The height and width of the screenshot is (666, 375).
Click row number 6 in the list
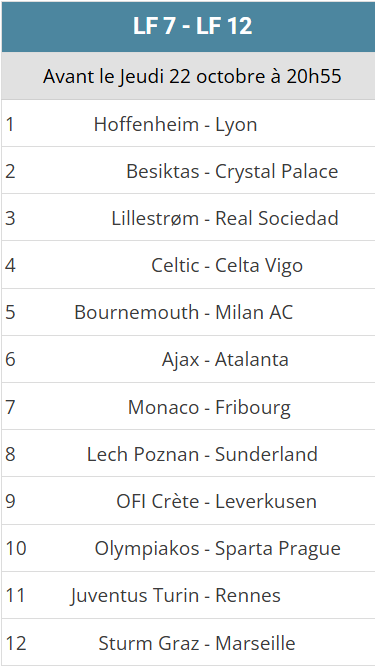point(10,359)
